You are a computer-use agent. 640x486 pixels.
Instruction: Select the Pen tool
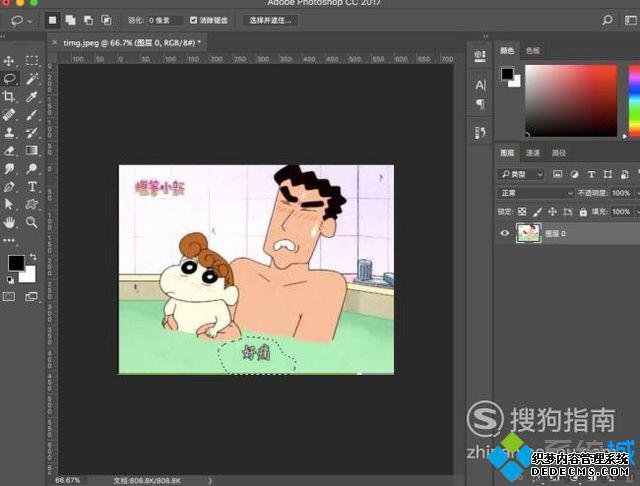9,187
